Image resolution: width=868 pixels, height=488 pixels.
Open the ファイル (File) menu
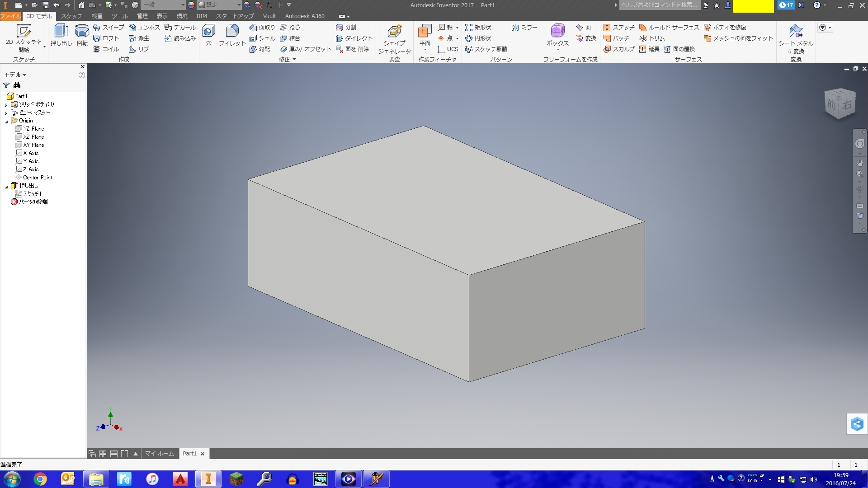point(11,16)
